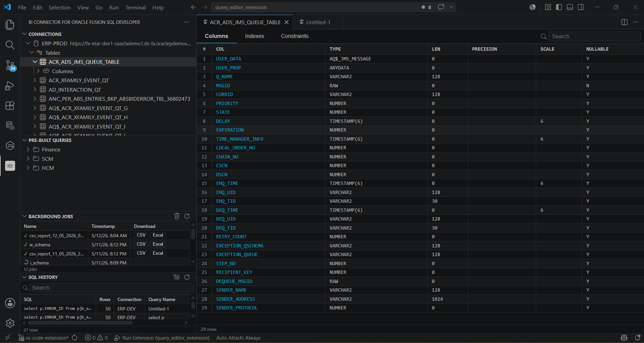Expand the ACR_XFAMILY_EVENT_QT table
644x343 pixels.
(x=35, y=80)
